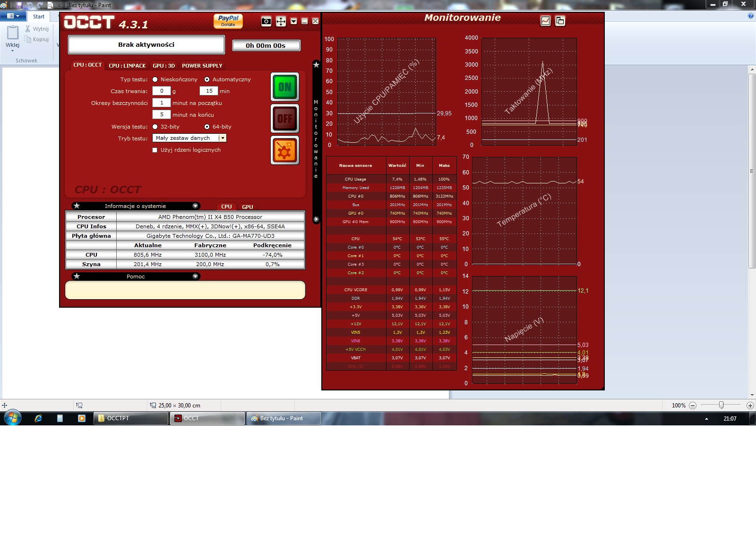Click print preview icon in Paint title bar

(50, 5)
